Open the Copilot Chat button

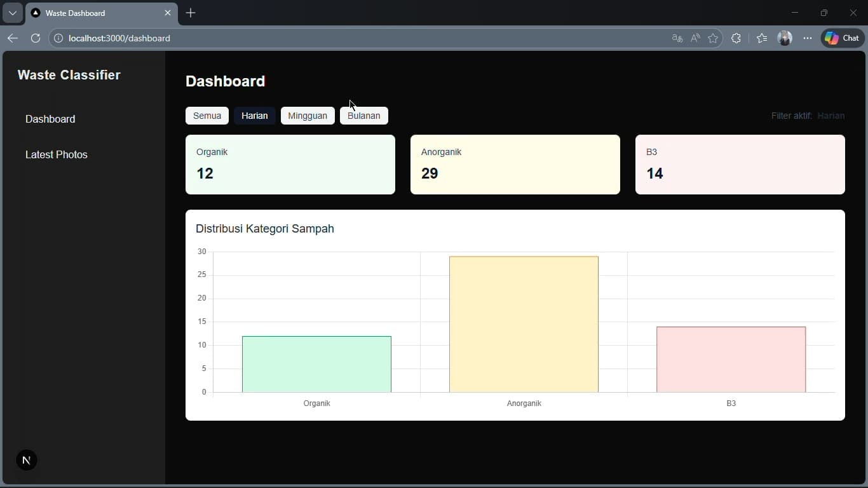(x=843, y=38)
